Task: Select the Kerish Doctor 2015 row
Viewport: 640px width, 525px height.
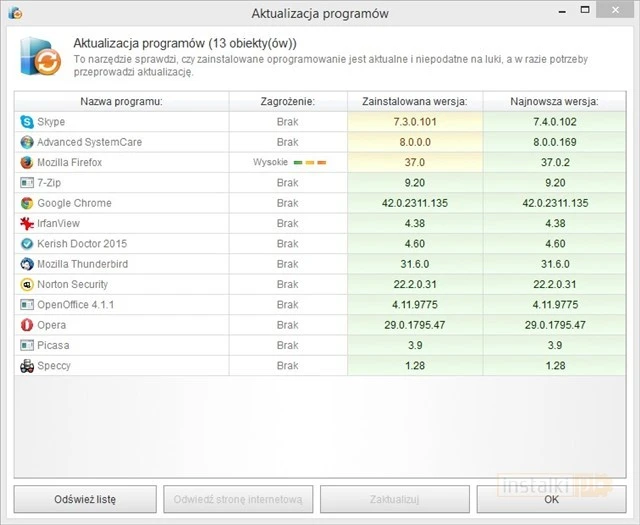Action: tap(82, 244)
